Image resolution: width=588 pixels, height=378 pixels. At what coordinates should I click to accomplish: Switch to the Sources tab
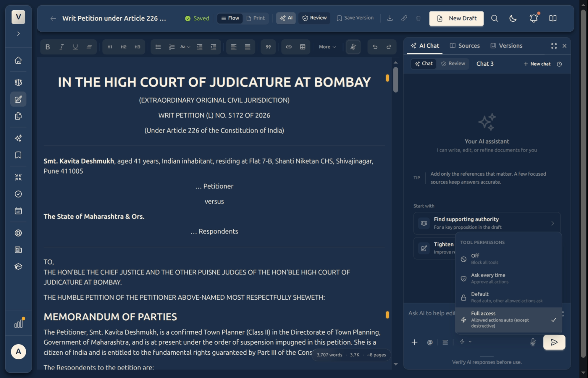(x=465, y=46)
